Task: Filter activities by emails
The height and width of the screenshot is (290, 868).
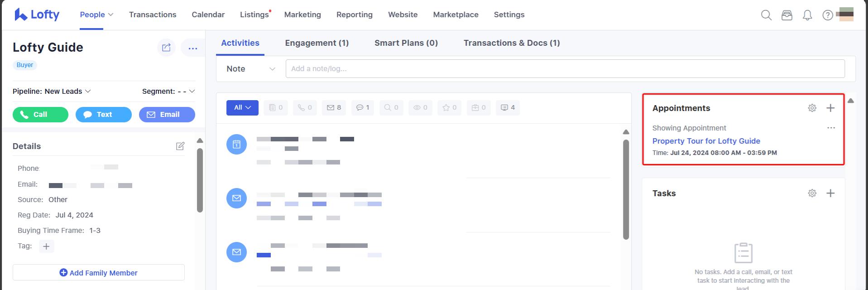Action: pyautogui.click(x=334, y=108)
